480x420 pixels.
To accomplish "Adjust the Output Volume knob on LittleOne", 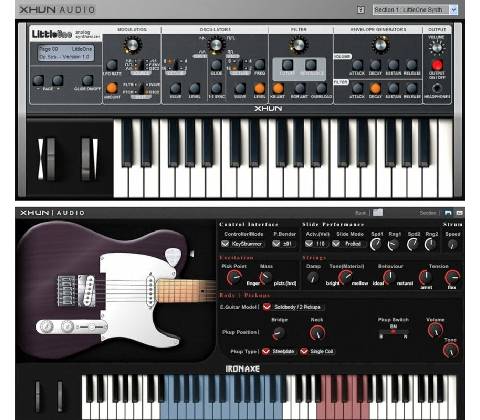I will [x=437, y=48].
